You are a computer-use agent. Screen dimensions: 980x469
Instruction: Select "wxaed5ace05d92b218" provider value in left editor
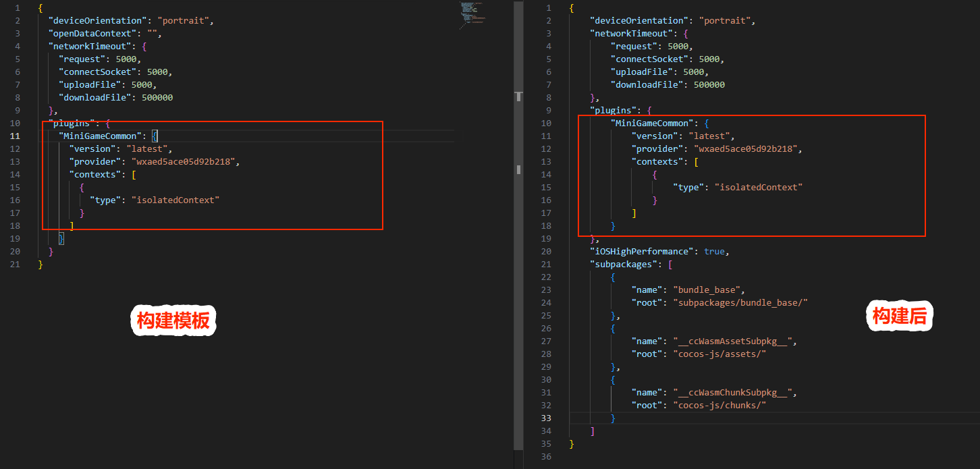click(182, 161)
